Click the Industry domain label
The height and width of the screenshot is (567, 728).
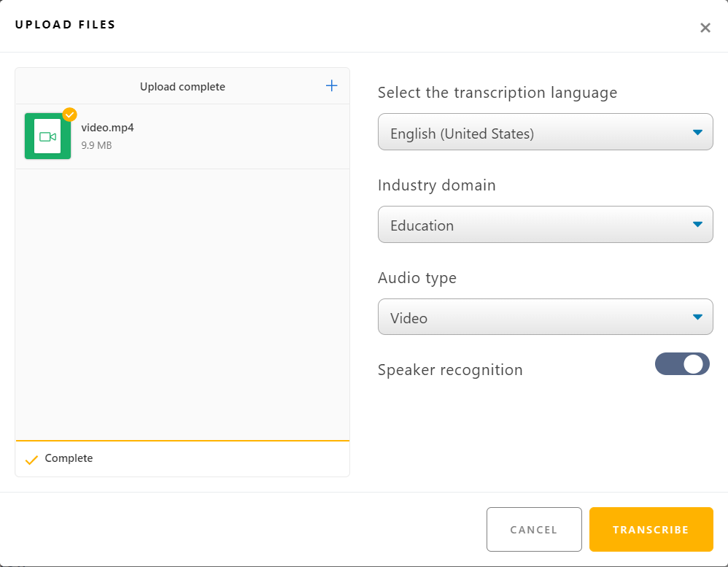pyautogui.click(x=436, y=185)
